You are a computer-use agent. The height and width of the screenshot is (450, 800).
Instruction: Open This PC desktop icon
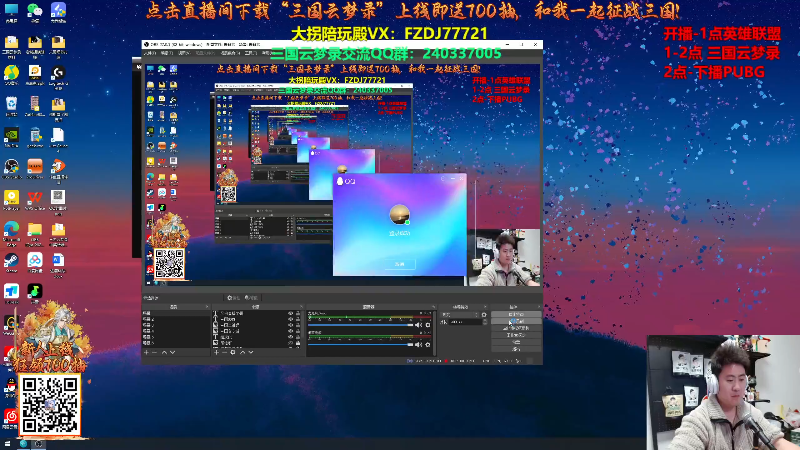click(11, 12)
